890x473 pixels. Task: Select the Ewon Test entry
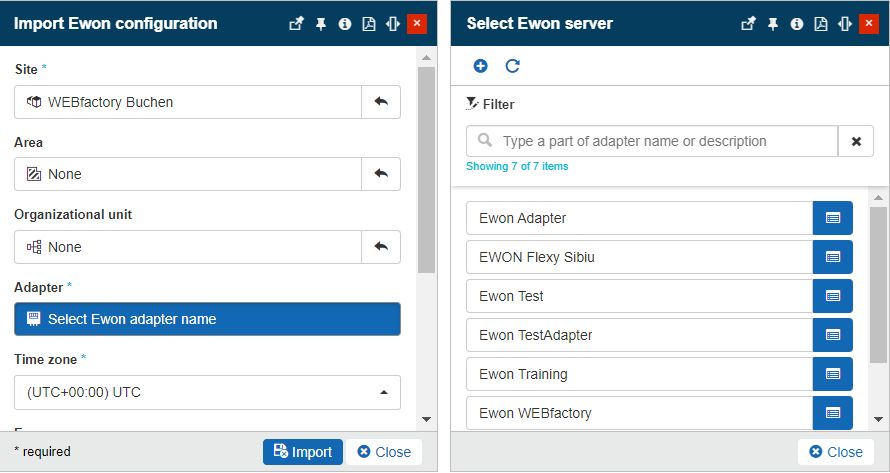[x=640, y=296]
